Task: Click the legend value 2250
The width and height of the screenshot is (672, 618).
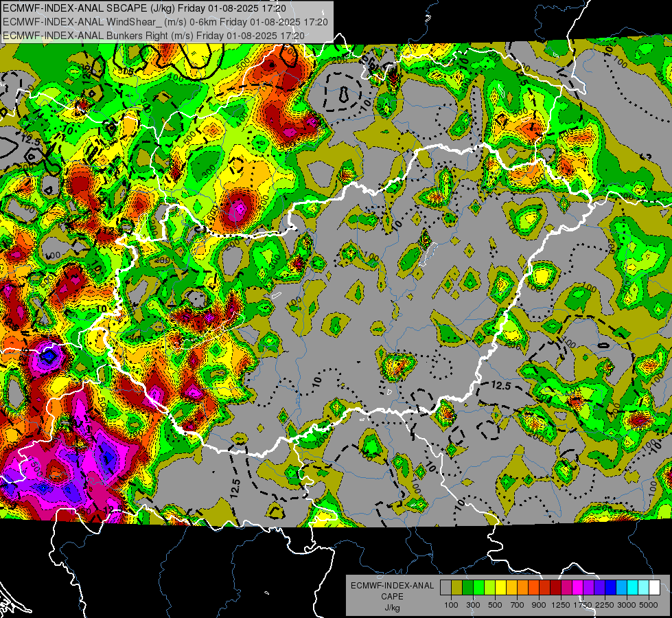Action: click(605, 605)
